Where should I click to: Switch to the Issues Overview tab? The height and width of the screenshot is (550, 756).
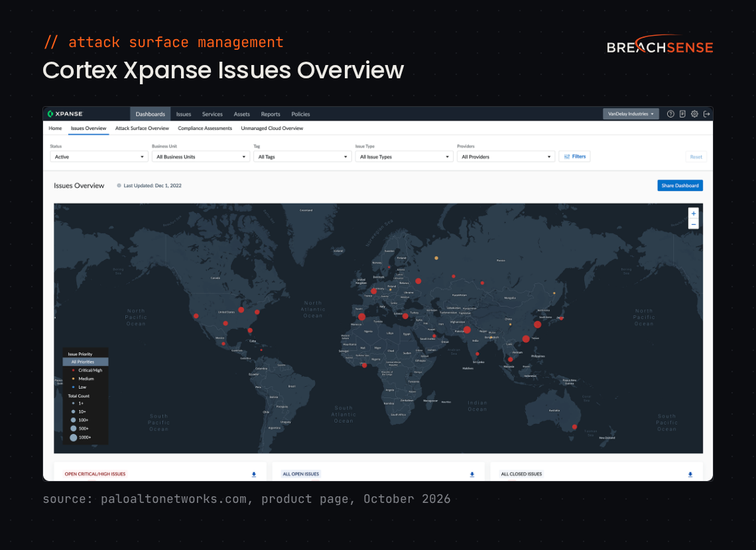coord(88,128)
